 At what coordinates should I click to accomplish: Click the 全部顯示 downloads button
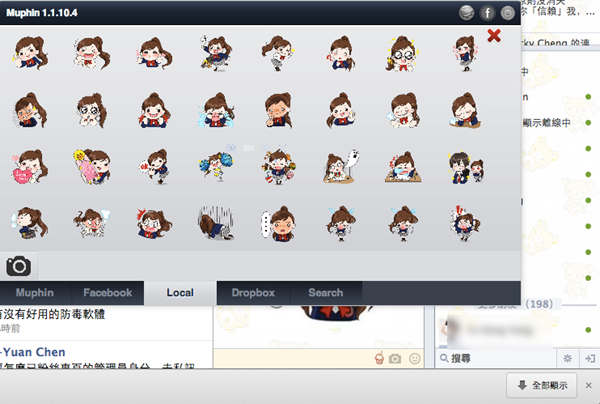point(542,385)
